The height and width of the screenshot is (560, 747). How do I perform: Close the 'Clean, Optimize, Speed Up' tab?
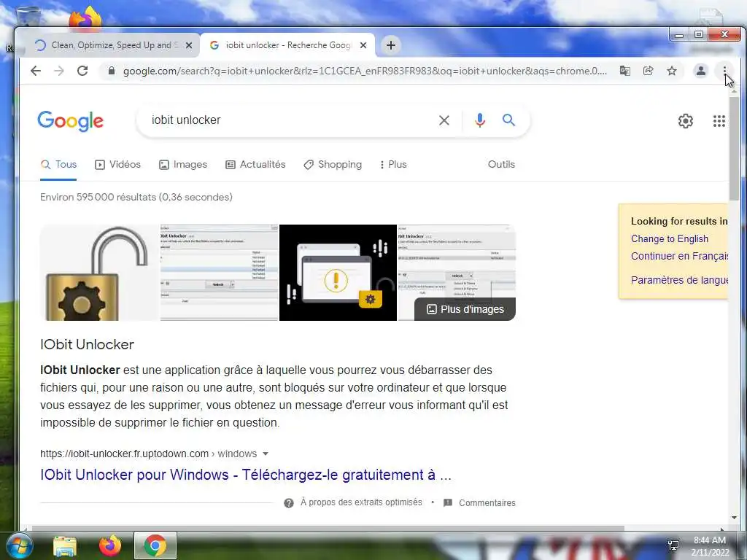point(189,45)
